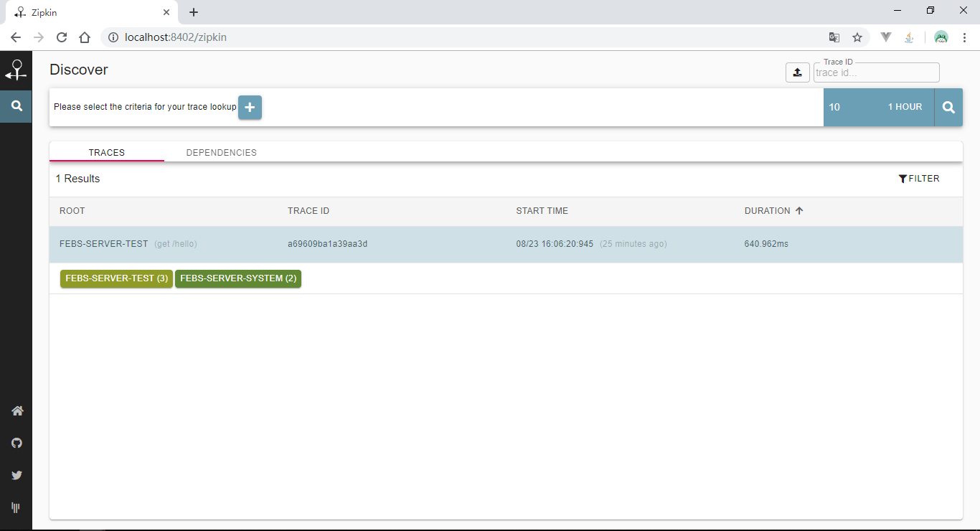Open the Chrome menu (three dots)

[964, 37]
